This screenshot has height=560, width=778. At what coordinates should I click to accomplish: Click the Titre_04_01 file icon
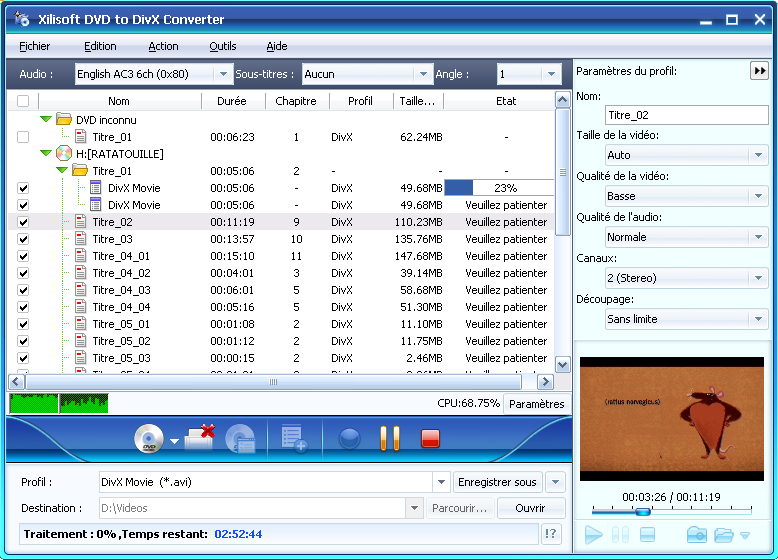(x=80, y=255)
